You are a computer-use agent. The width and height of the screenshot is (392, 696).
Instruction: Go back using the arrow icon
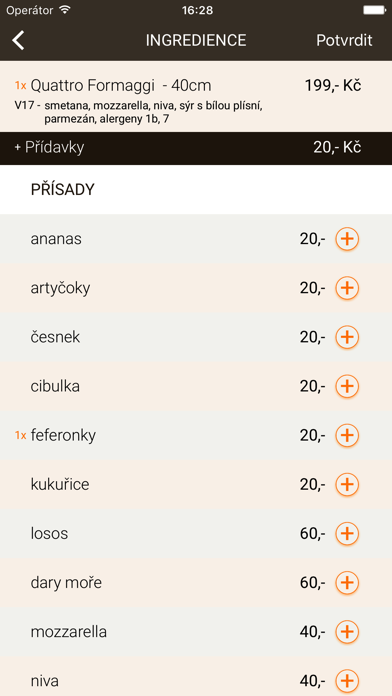pyautogui.click(x=18, y=40)
